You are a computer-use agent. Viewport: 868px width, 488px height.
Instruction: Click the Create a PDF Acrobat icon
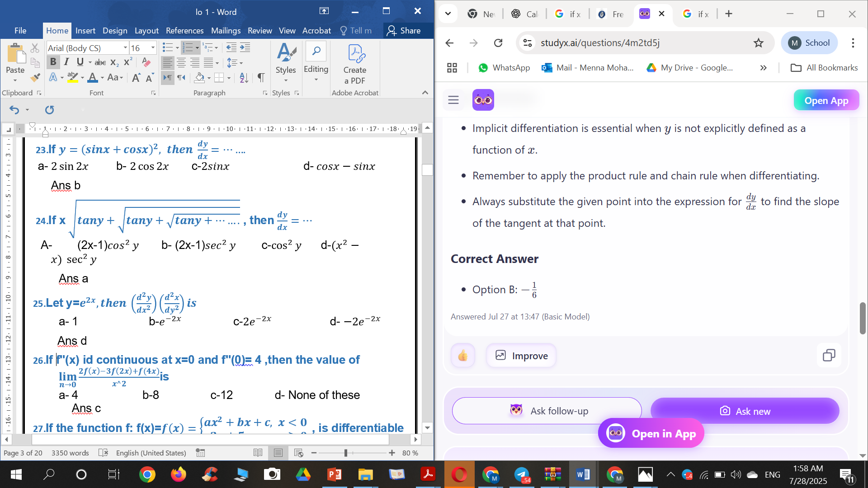pos(355,63)
